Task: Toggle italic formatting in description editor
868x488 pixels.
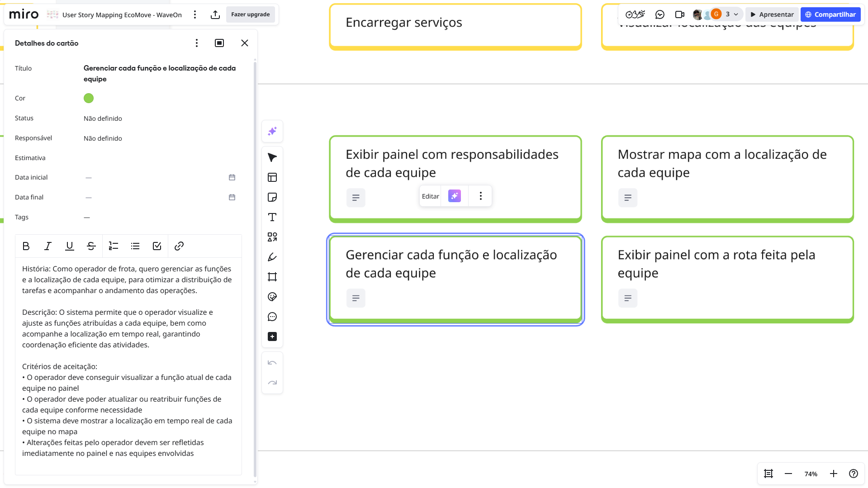Action: [x=47, y=246]
